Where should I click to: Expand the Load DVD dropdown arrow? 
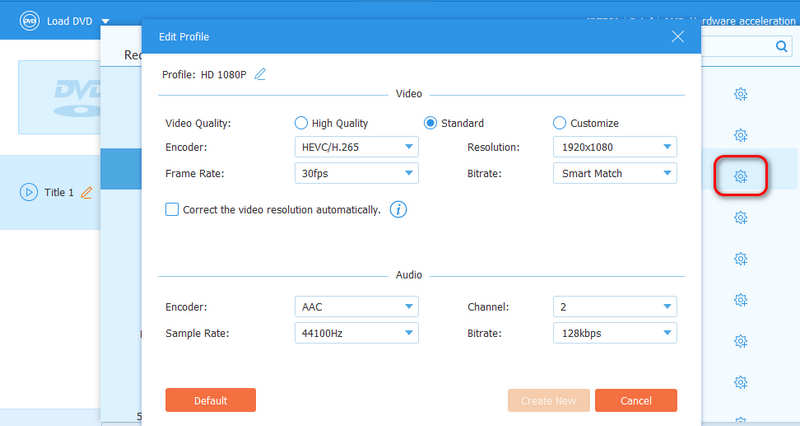pos(106,21)
